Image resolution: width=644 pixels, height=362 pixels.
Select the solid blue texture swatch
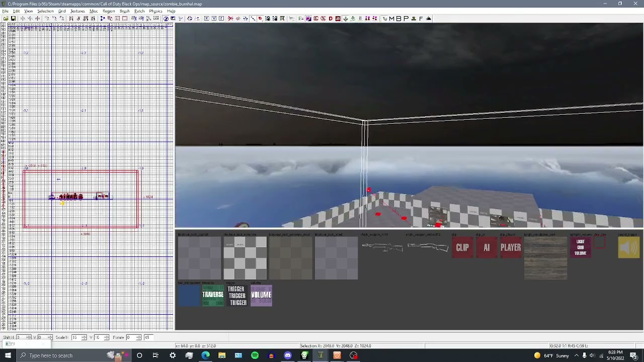pyautogui.click(x=189, y=295)
